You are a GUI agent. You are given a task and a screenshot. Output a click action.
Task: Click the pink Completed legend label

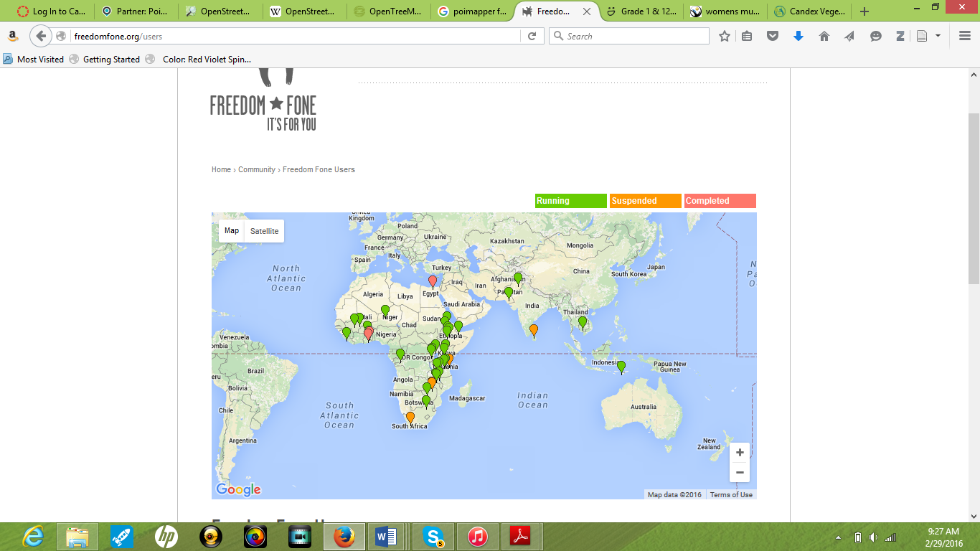coord(720,201)
